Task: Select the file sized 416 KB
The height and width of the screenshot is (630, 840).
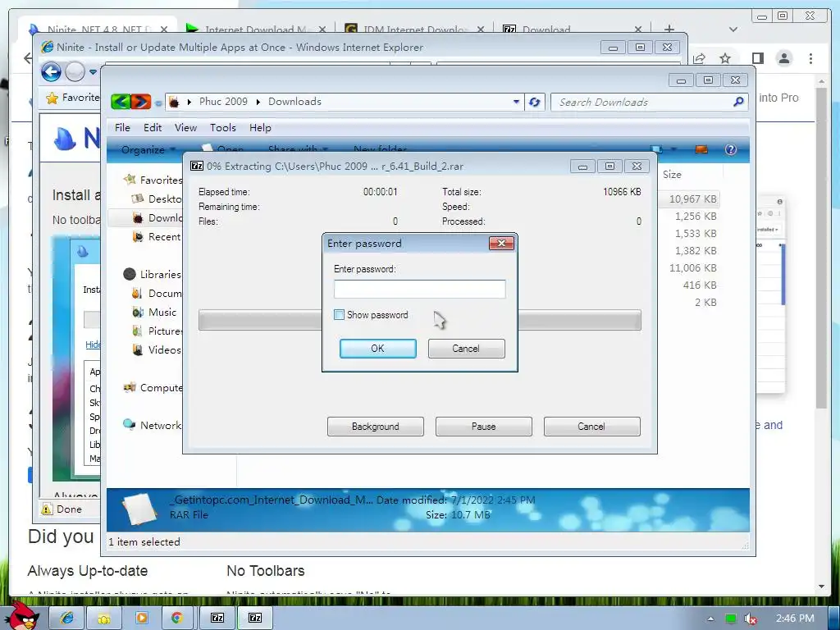Action: click(x=699, y=285)
